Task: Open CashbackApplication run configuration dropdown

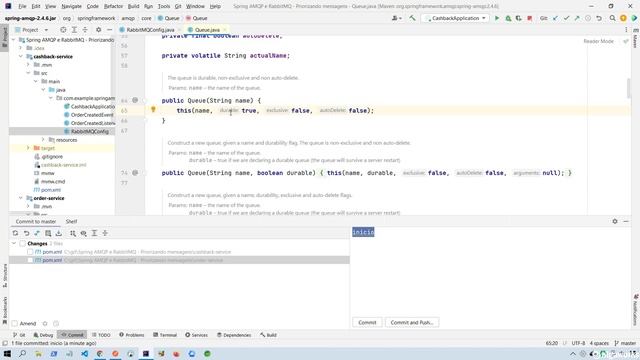Action: point(456,18)
